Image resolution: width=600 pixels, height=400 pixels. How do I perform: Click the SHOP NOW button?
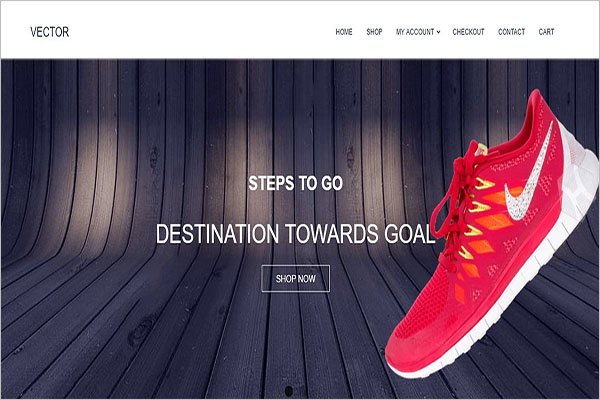295,278
